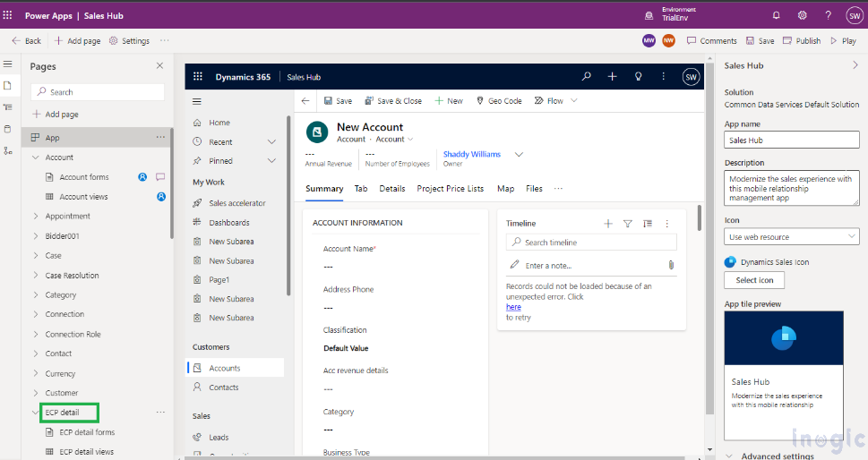Close the Pages panel
The width and height of the screenshot is (868, 460).
160,66
